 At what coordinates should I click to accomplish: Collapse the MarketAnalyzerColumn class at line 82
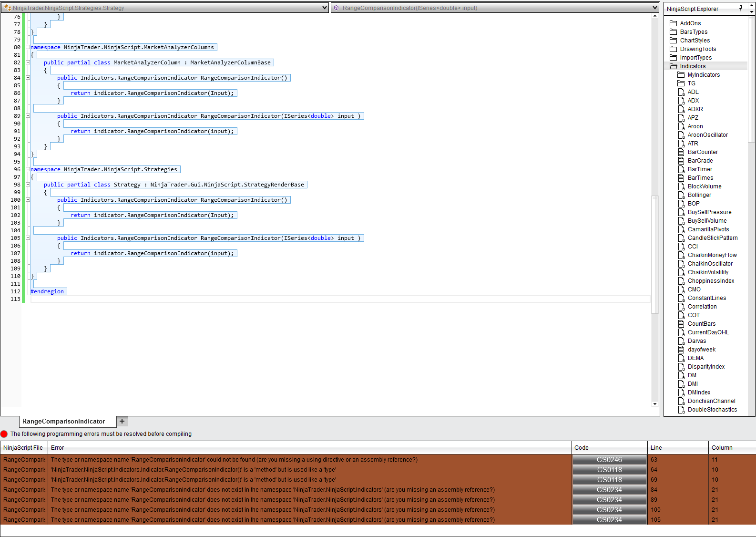coord(28,62)
